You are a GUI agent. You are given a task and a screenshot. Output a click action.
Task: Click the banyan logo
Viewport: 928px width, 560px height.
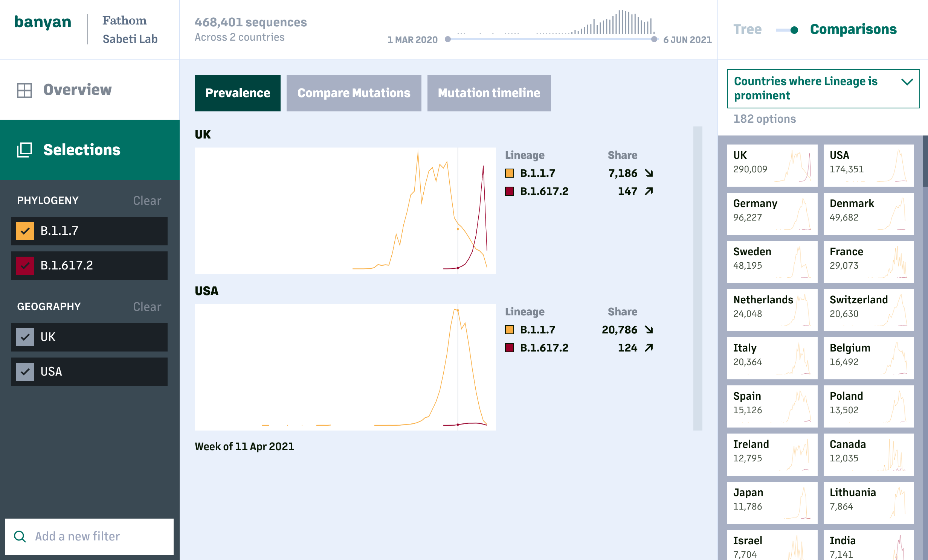coord(43,22)
